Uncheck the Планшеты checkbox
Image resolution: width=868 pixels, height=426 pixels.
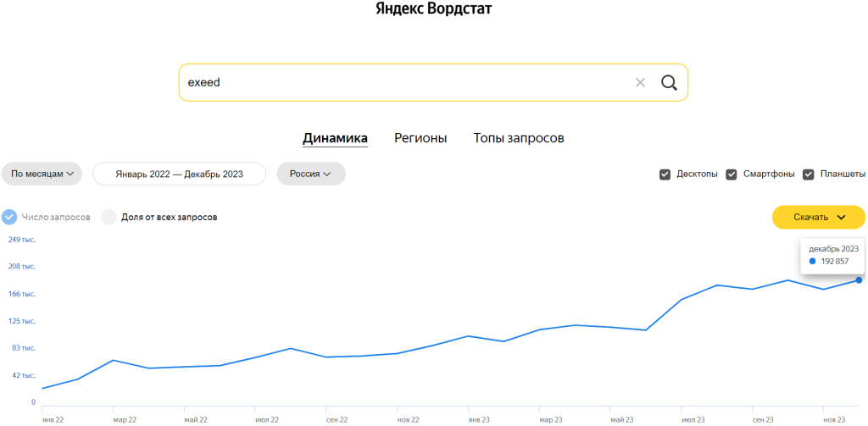(809, 174)
